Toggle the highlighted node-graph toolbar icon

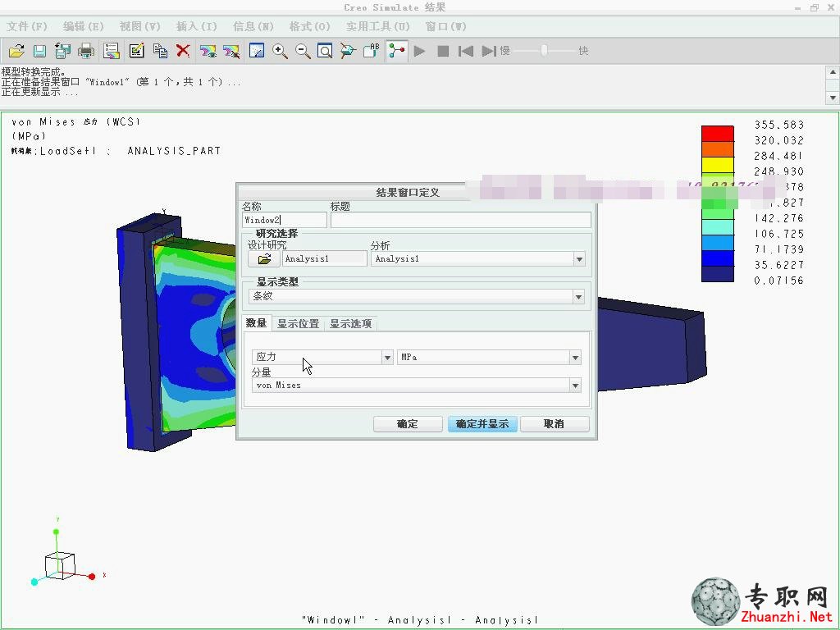point(397,51)
